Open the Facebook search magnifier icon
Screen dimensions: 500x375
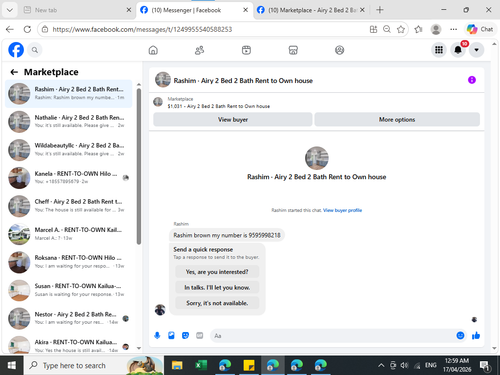[x=35, y=50]
